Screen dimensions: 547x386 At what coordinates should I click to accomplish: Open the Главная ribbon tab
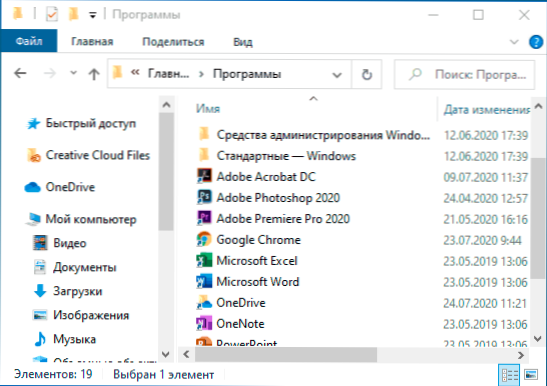[x=92, y=42]
